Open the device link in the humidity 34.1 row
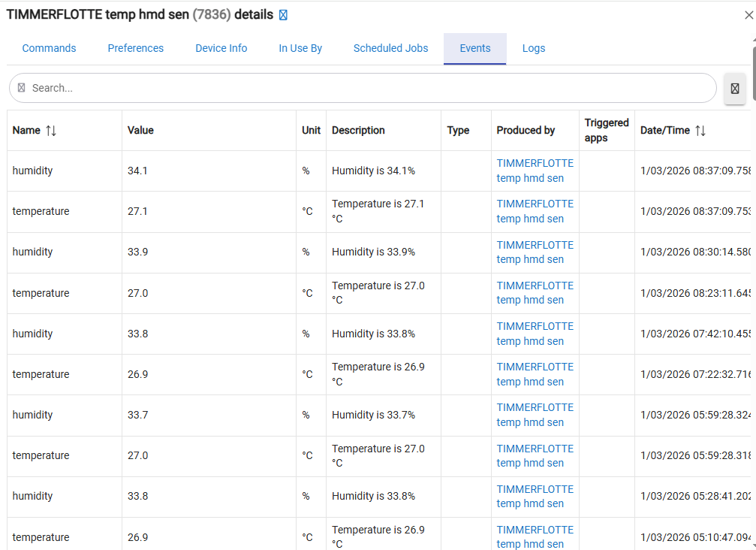The width and height of the screenshot is (756, 550). 535,171
